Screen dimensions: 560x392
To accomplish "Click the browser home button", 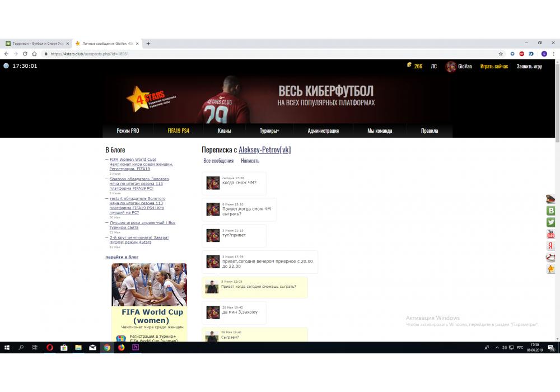I will pos(34,54).
